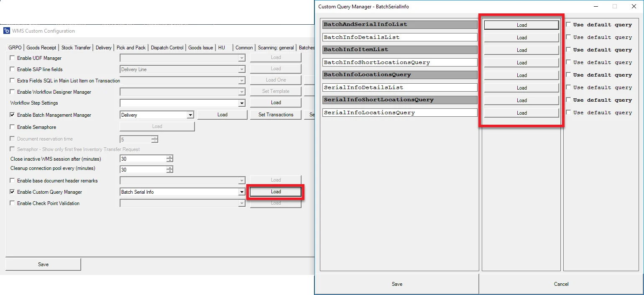Cancel the Custom Query Manager dialog
The height and width of the screenshot is (295, 644).
(x=561, y=284)
